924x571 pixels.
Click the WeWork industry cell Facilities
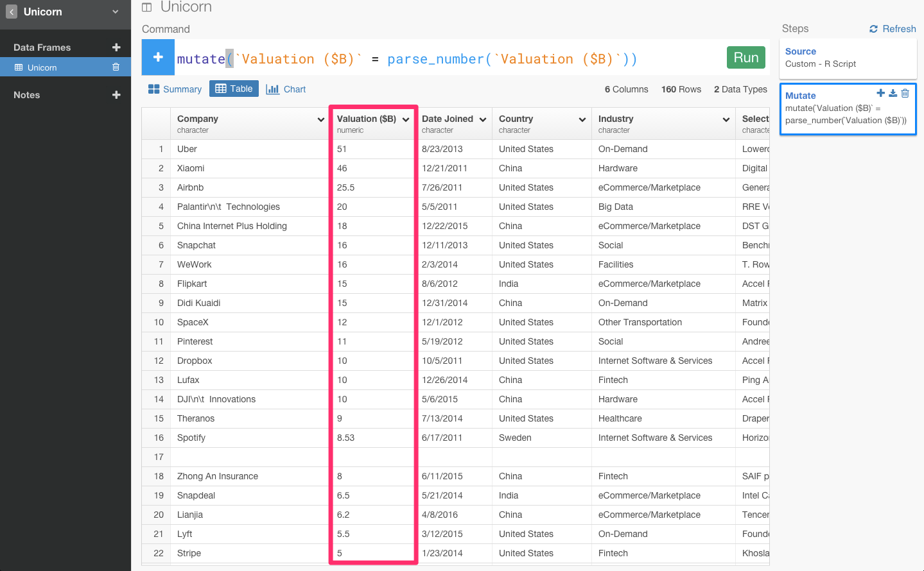(663, 264)
